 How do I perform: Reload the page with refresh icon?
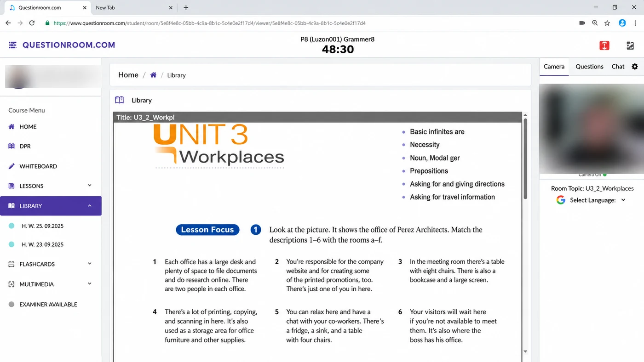(32, 23)
